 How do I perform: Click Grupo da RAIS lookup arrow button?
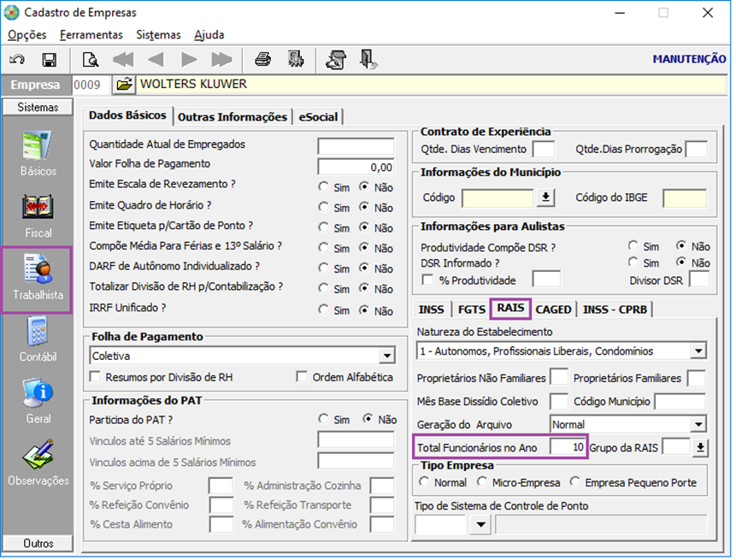click(x=700, y=447)
